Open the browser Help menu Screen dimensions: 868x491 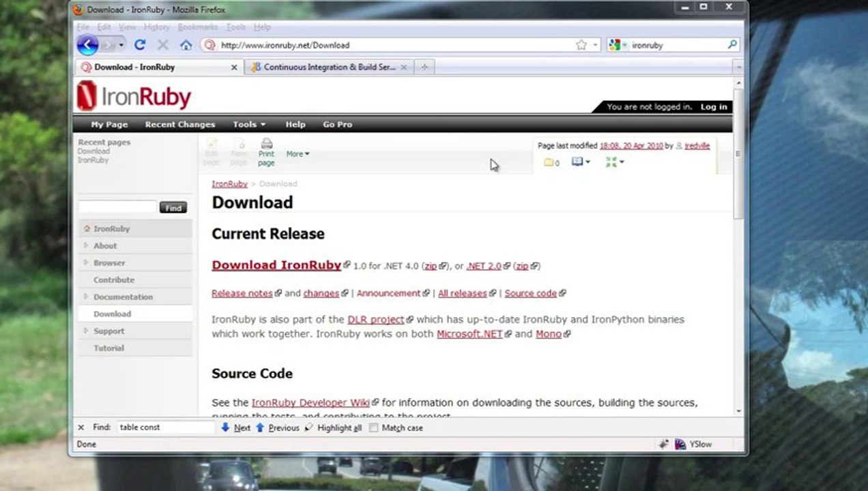[262, 27]
